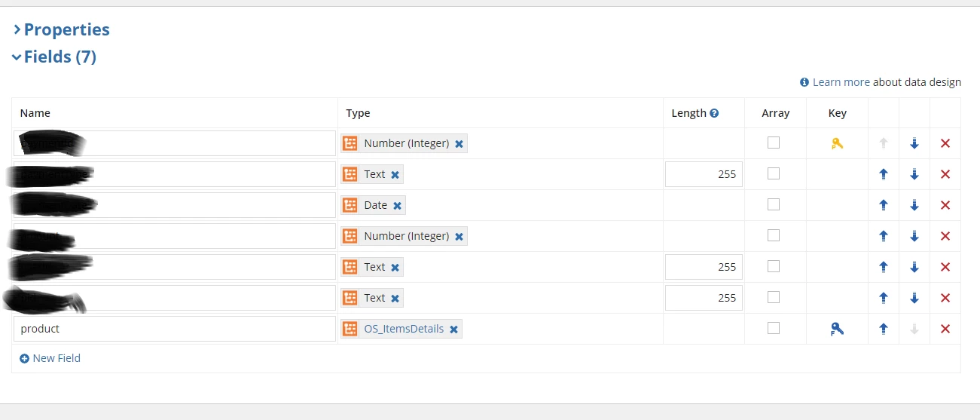Move the first field down
Image resolution: width=980 pixels, height=420 pixels.
(x=914, y=143)
